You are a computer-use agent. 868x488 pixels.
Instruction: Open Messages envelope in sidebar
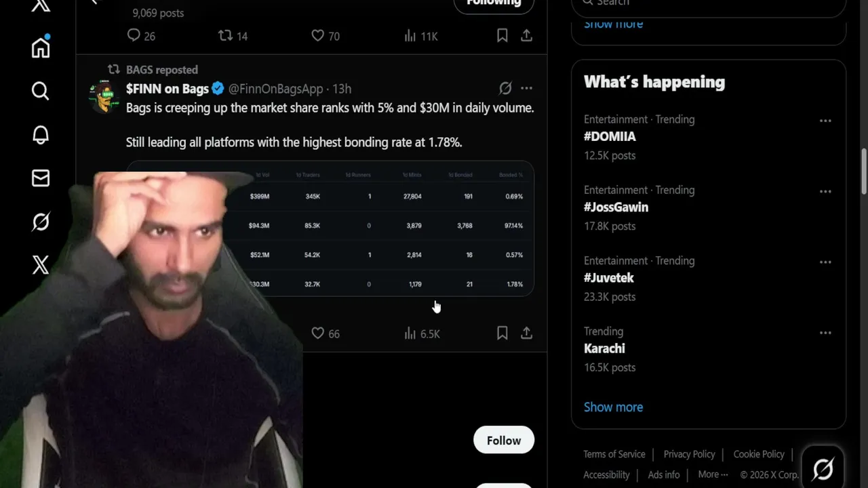(41, 178)
